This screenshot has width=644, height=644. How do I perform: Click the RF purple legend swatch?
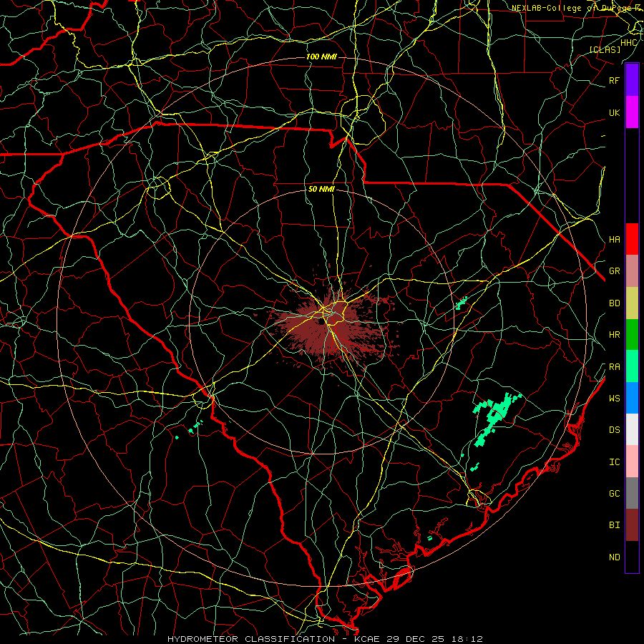[632, 80]
